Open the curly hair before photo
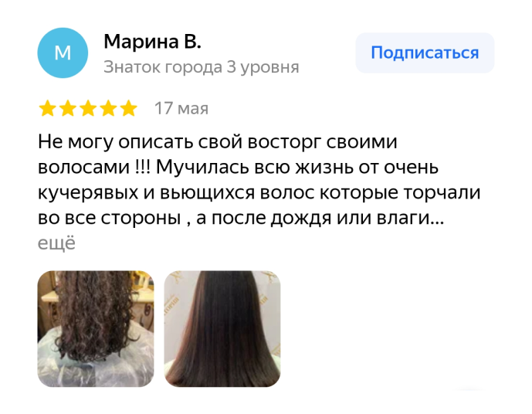This screenshot has height=414, width=532. click(x=96, y=329)
